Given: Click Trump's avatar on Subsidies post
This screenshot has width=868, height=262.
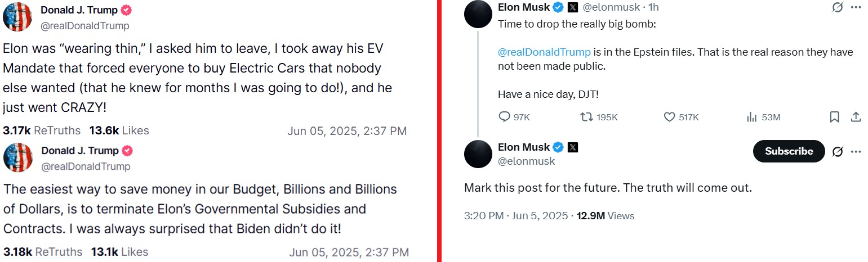Looking at the screenshot, I should [18, 157].
